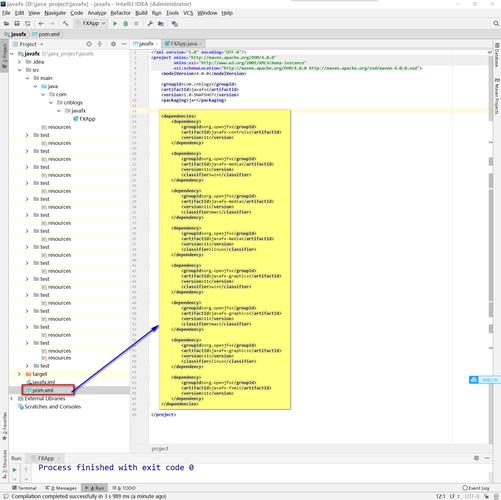Click the up arrow in Run panel gutter
Viewport: 501px width, 500px height.
[x=26, y=470]
